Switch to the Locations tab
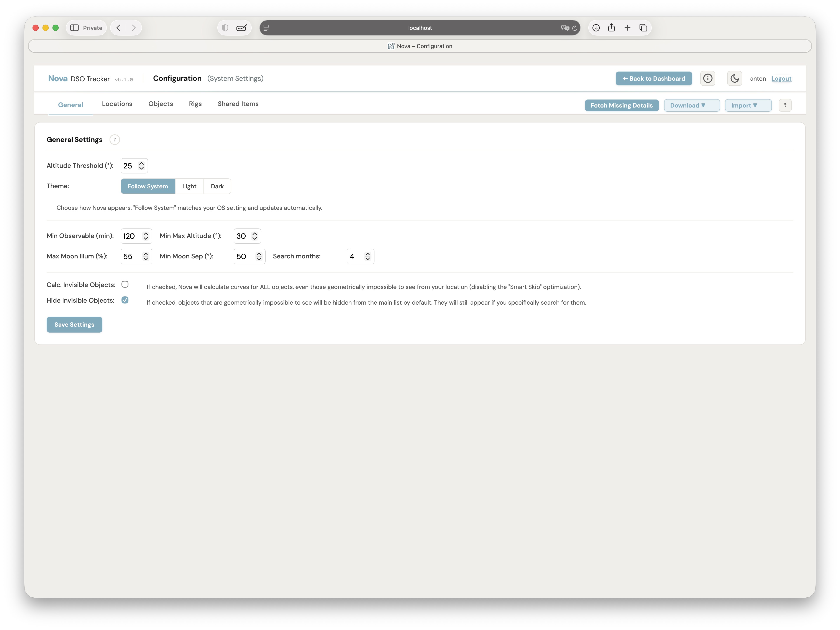840x630 pixels. 117,104
